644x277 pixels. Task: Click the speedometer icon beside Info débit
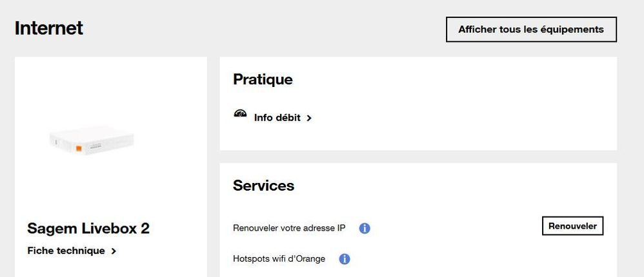(x=241, y=115)
